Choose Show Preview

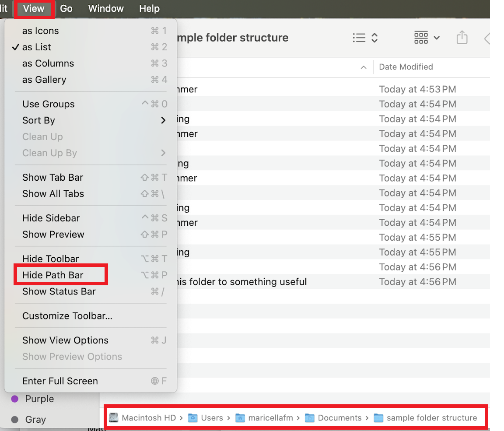pos(91,234)
